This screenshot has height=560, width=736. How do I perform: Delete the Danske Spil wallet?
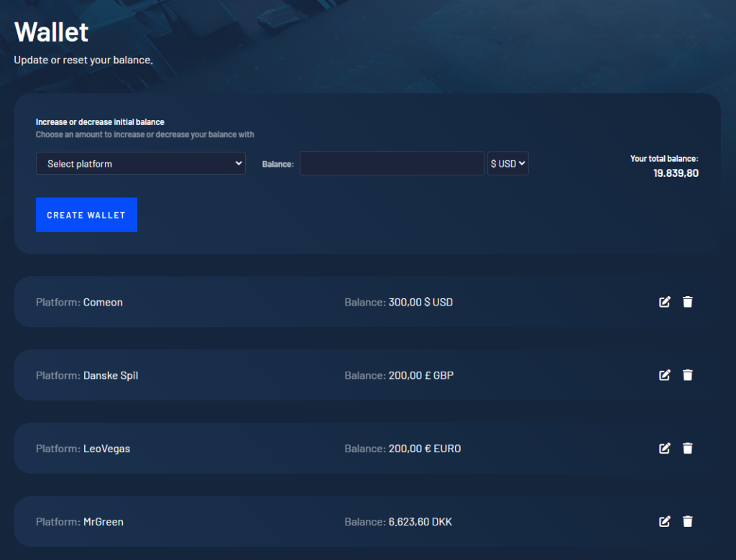tap(688, 375)
